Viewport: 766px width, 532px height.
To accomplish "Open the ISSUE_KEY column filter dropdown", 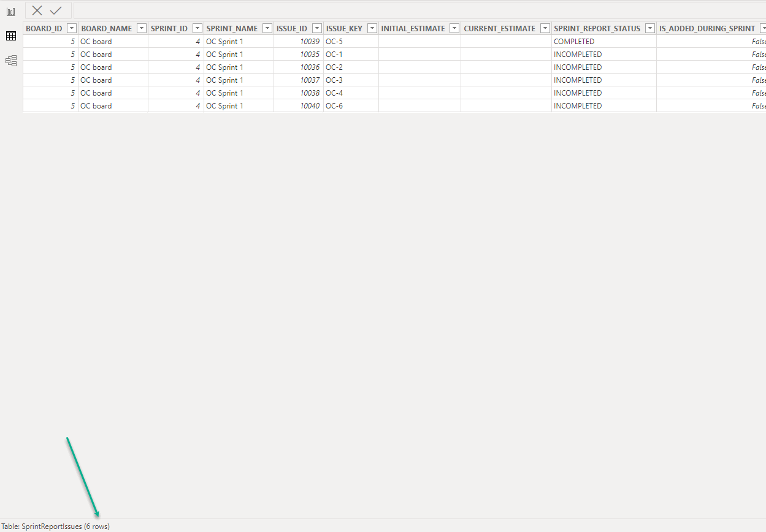I will [x=372, y=28].
